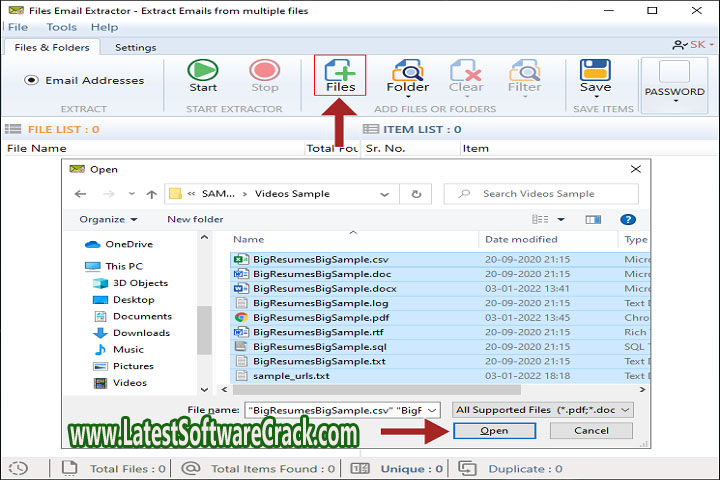Image resolution: width=720 pixels, height=480 pixels.
Task: Open recent locations dropdown in Open dialog
Action: pyautogui.click(x=132, y=194)
